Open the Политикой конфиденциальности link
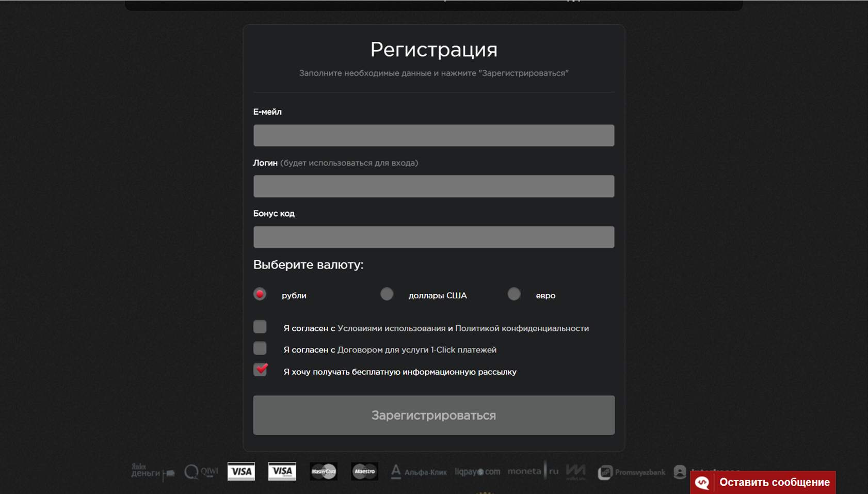This screenshot has height=494, width=868. pyautogui.click(x=522, y=328)
